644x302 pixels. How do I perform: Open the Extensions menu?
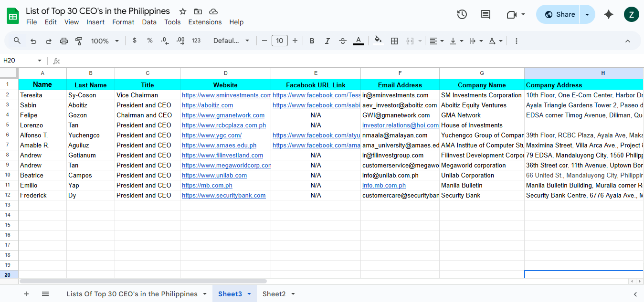pyautogui.click(x=205, y=22)
